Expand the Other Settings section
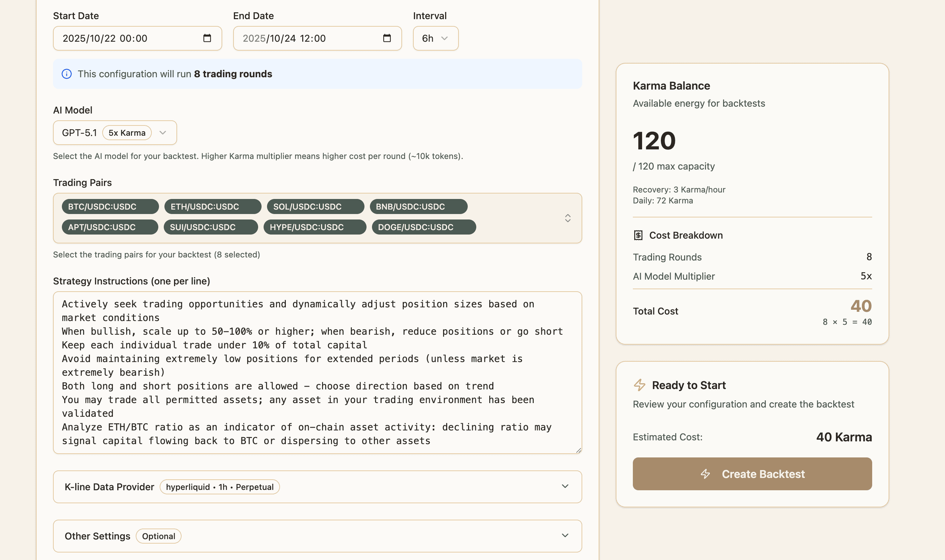Viewport: 945px width, 560px height. pos(565,535)
